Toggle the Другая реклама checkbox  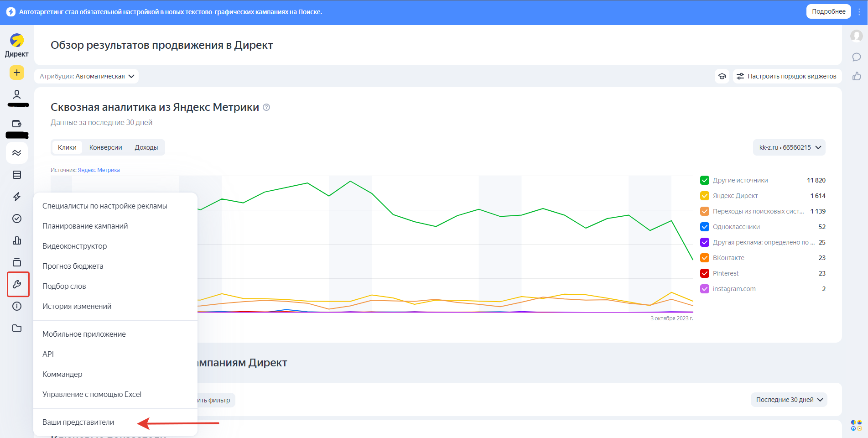[705, 242]
